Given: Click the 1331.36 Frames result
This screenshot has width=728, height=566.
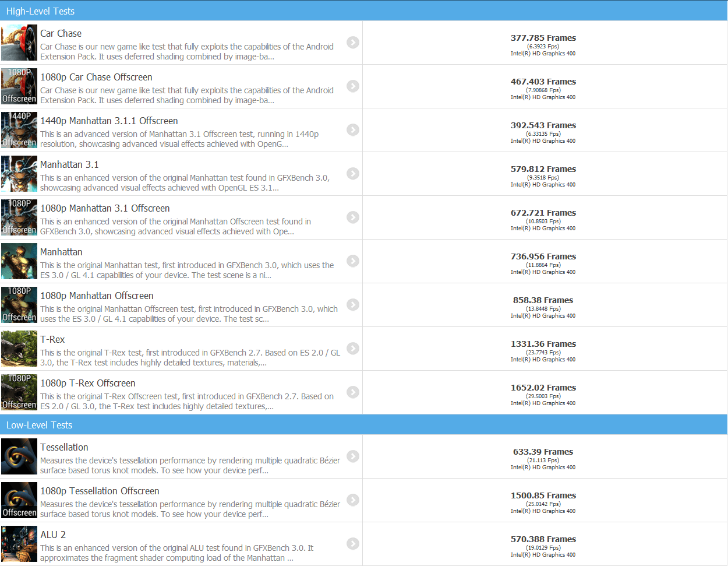Looking at the screenshot, I should pos(543,344).
